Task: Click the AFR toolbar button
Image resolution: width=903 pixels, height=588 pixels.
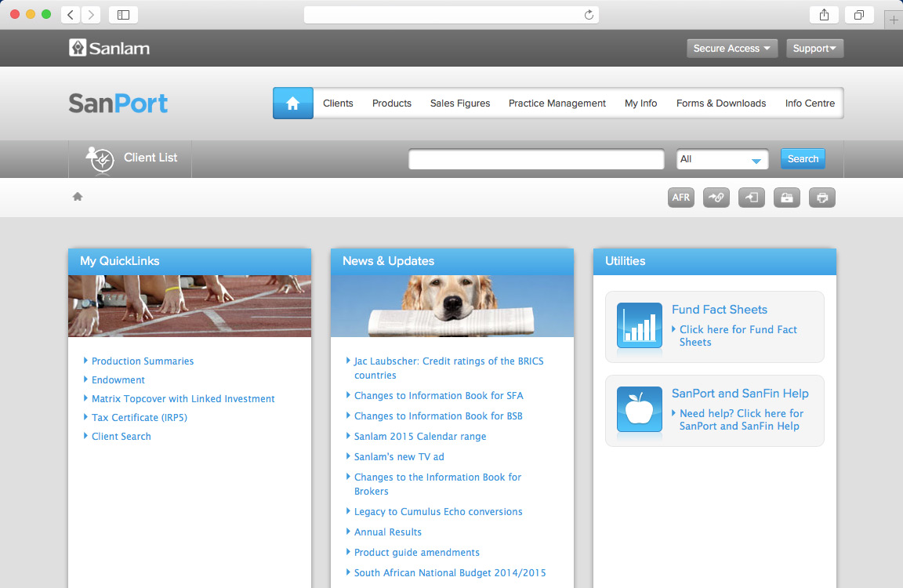Action: [681, 198]
